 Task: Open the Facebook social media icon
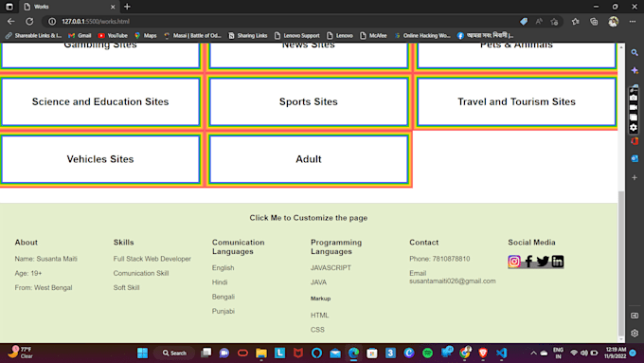coord(528,262)
